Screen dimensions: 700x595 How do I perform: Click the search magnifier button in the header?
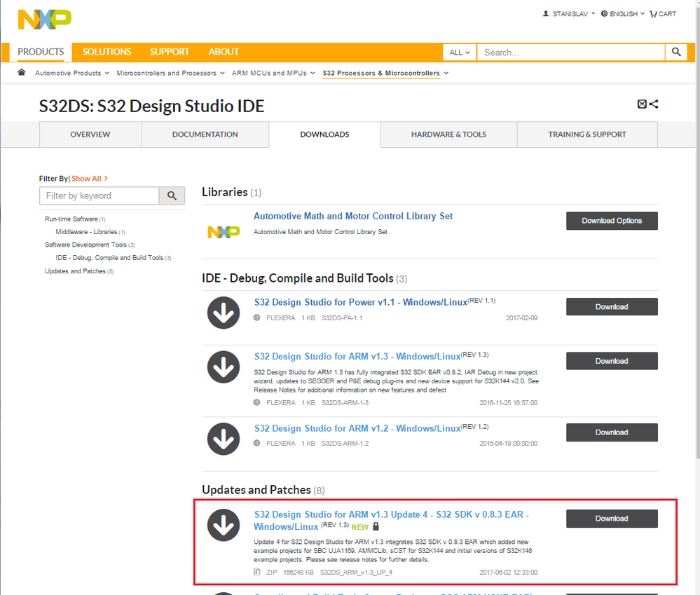[675, 52]
